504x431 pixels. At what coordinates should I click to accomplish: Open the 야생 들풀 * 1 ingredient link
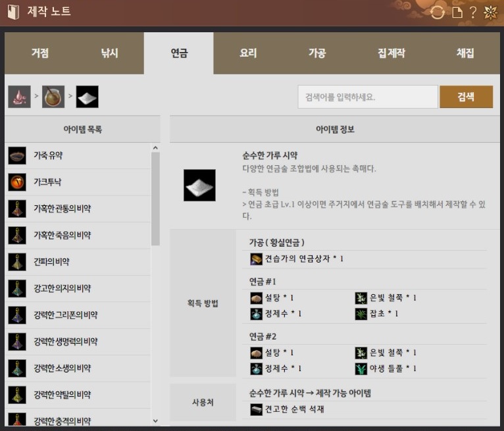click(393, 368)
